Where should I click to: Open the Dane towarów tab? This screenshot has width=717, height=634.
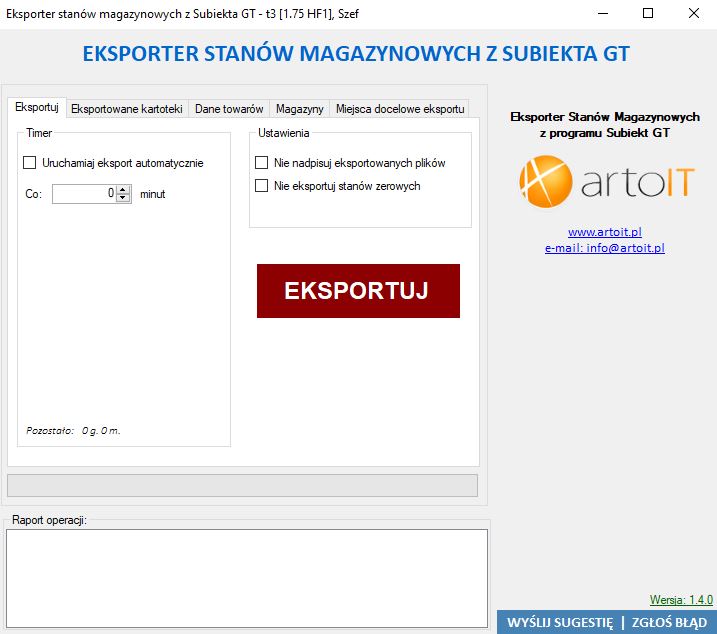pos(229,109)
